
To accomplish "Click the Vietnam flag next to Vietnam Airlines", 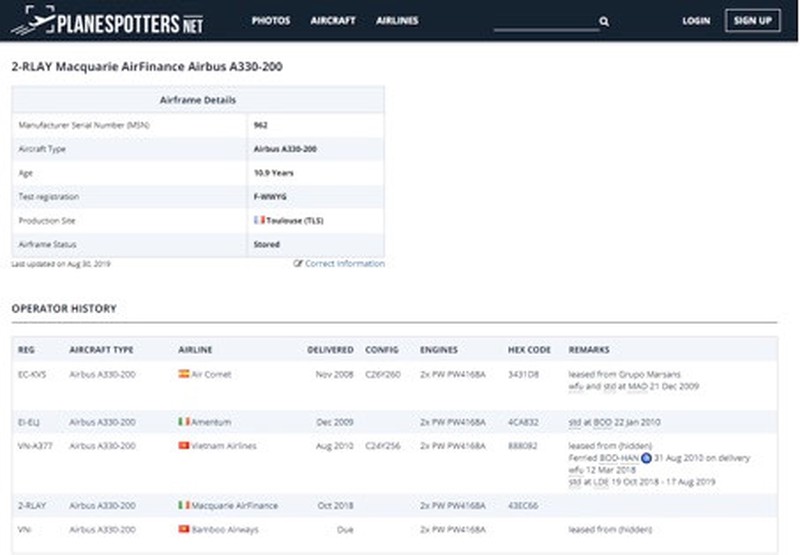I will (184, 445).
